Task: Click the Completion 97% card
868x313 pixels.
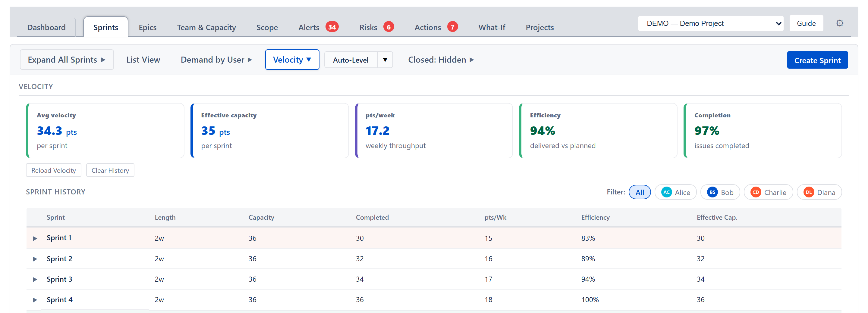Action: coord(763,131)
